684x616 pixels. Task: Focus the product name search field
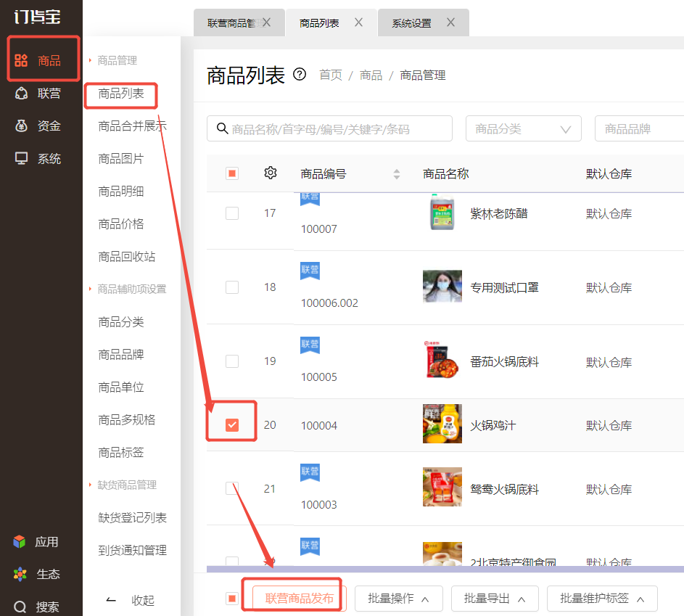pyautogui.click(x=329, y=128)
